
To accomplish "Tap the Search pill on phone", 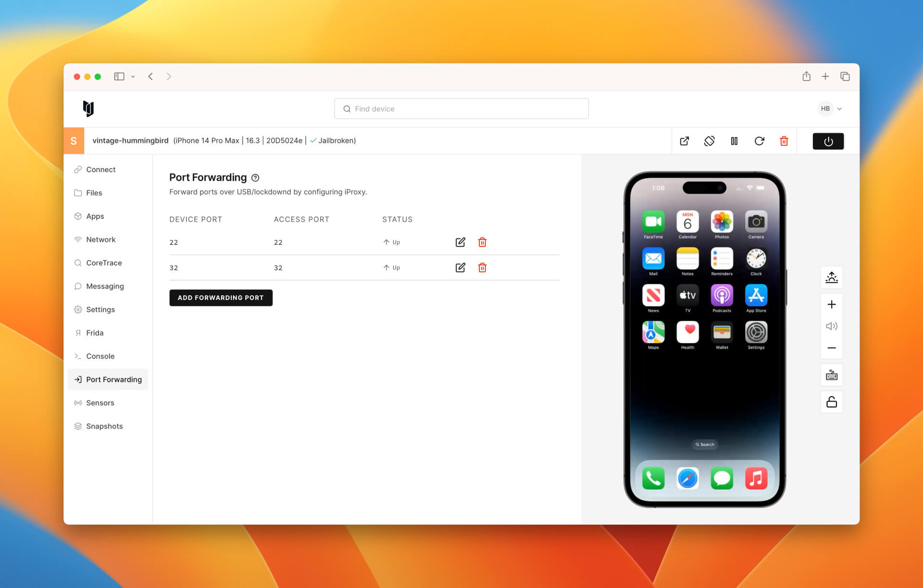I will tap(705, 444).
